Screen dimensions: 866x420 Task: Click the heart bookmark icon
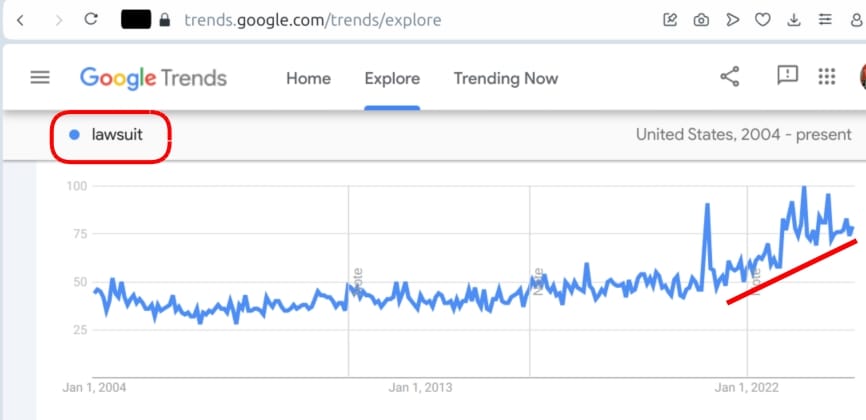pyautogui.click(x=763, y=20)
